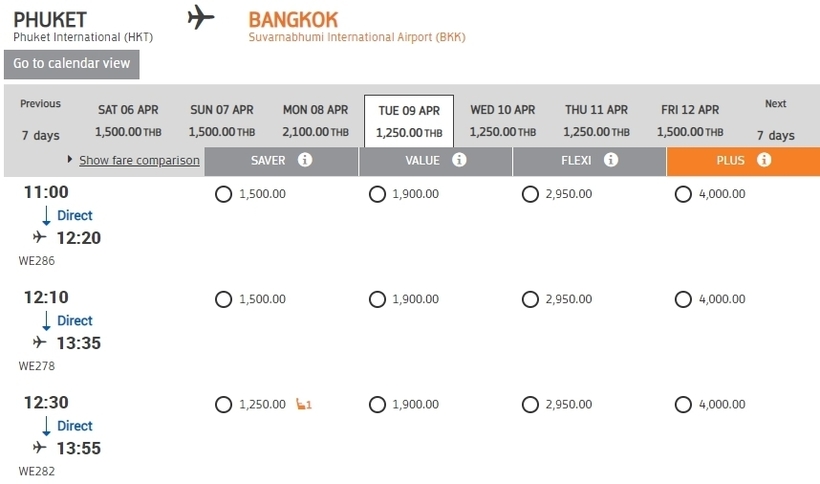The height and width of the screenshot is (484, 820).
Task: Expand the Show fare comparison section
Action: coord(139,160)
